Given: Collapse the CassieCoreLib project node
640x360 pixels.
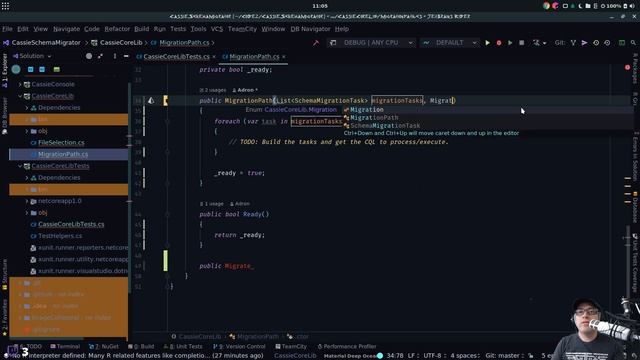Looking at the screenshot, I should click(20, 96).
